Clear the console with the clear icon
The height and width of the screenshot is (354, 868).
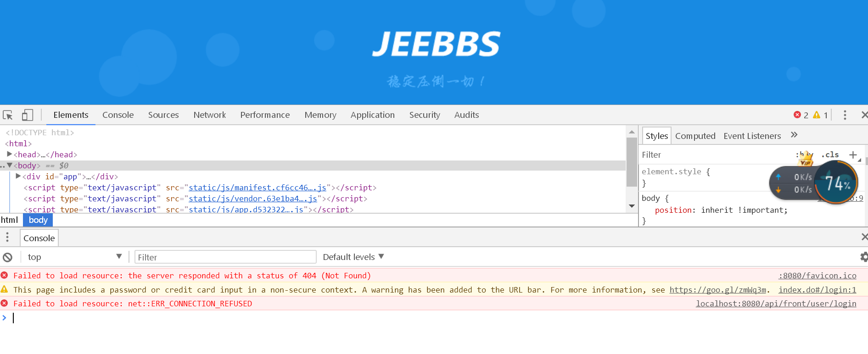pos(7,257)
